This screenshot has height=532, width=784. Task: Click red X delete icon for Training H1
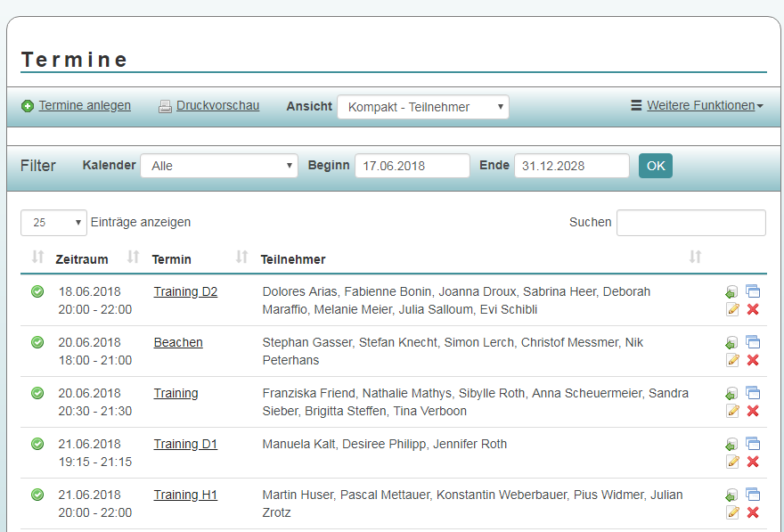pyautogui.click(x=753, y=512)
